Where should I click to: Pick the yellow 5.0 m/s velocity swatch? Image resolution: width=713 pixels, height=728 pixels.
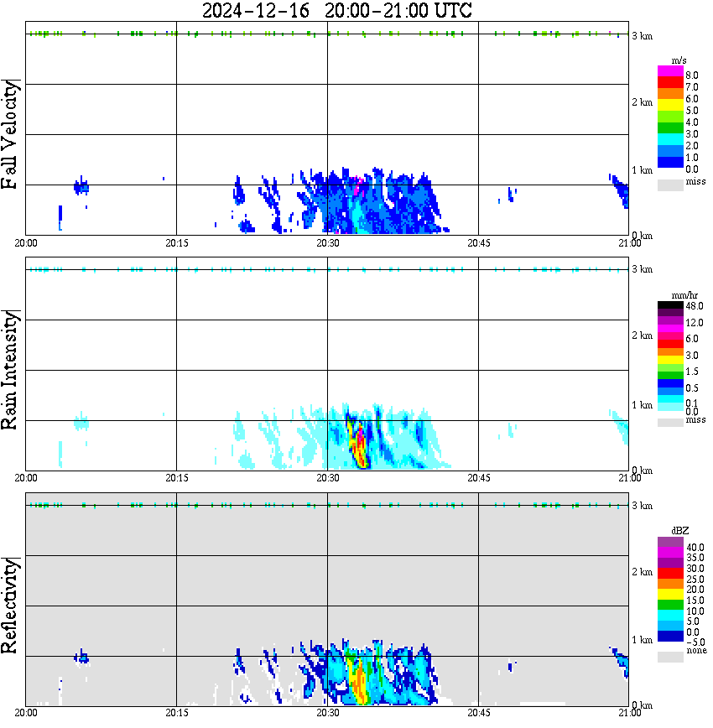point(670,105)
